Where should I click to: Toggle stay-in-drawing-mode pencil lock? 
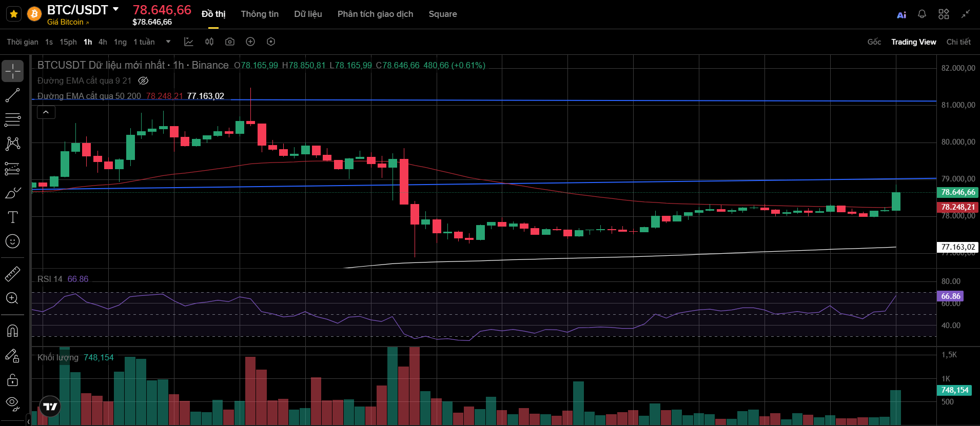[13, 355]
